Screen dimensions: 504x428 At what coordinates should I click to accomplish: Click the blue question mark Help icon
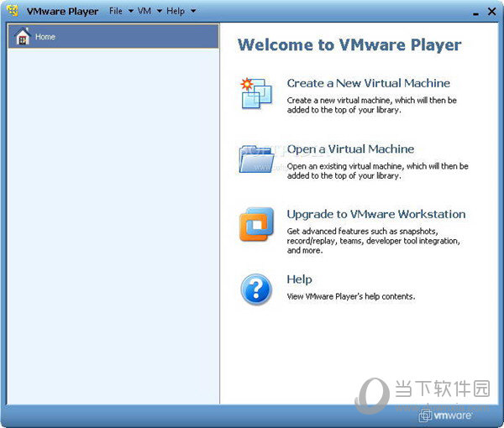[256, 290]
